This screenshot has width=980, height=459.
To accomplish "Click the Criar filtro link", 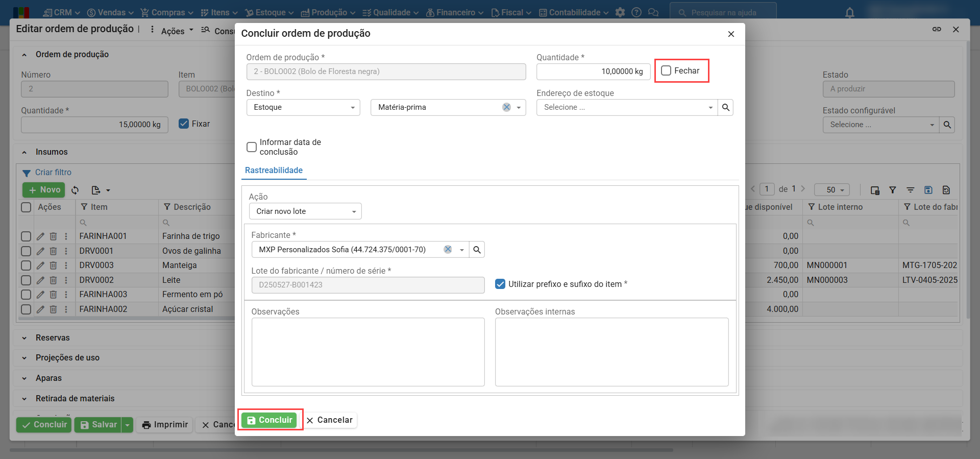I will (x=53, y=173).
